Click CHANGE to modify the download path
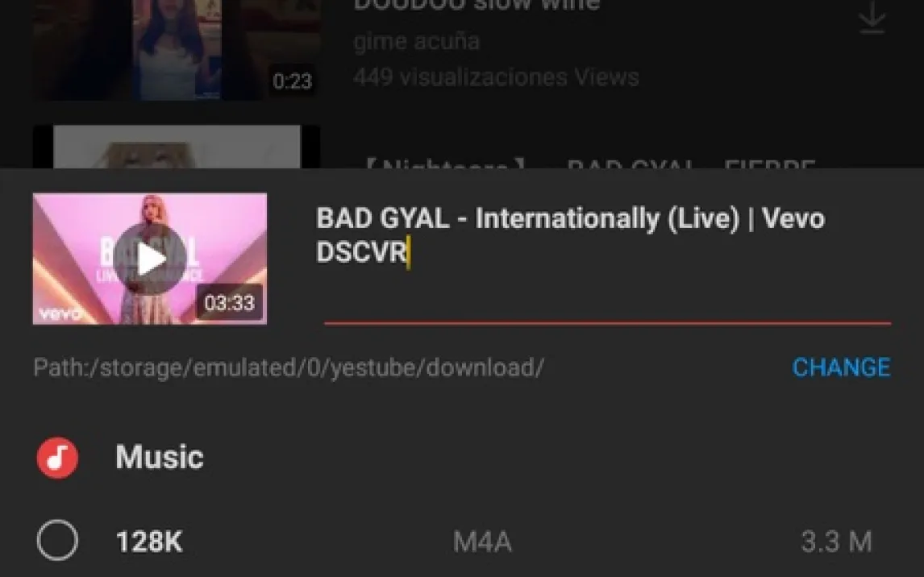Image resolution: width=924 pixels, height=577 pixels. [x=841, y=367]
